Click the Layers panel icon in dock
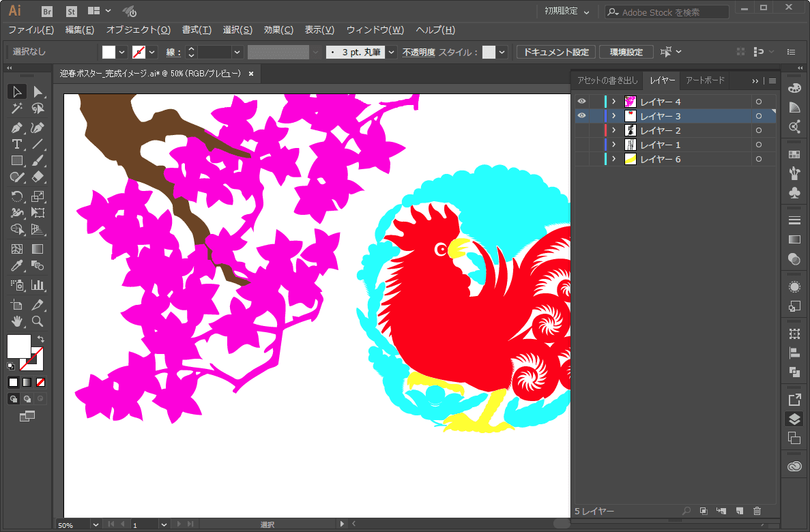 point(794,419)
